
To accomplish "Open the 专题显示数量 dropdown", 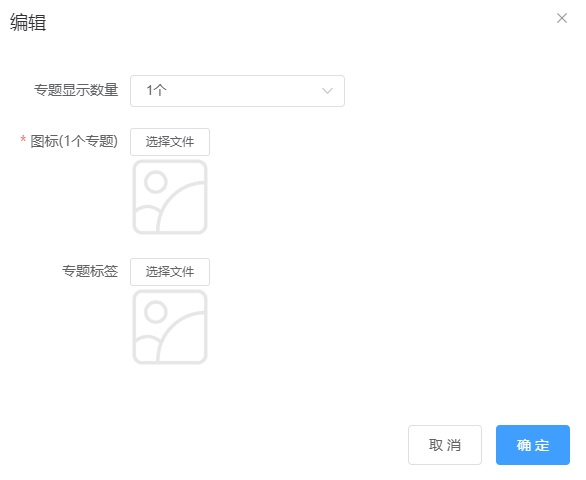I will 237,91.
